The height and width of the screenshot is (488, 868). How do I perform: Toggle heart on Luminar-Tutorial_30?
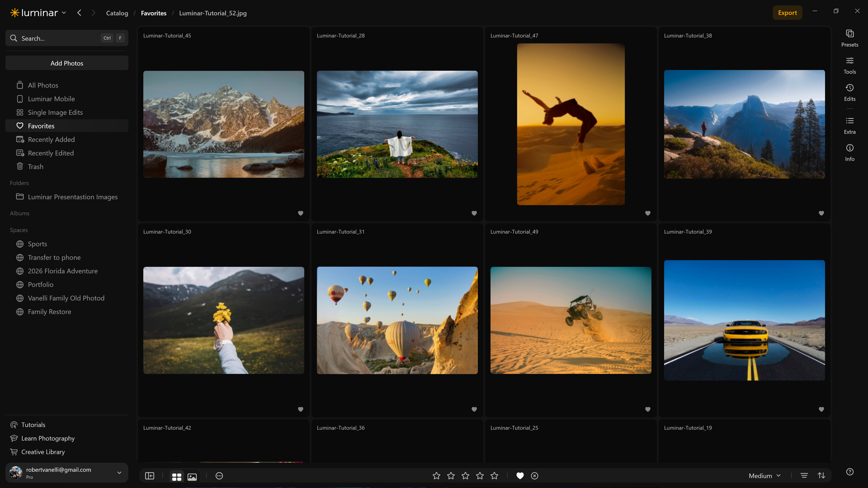[301, 409]
